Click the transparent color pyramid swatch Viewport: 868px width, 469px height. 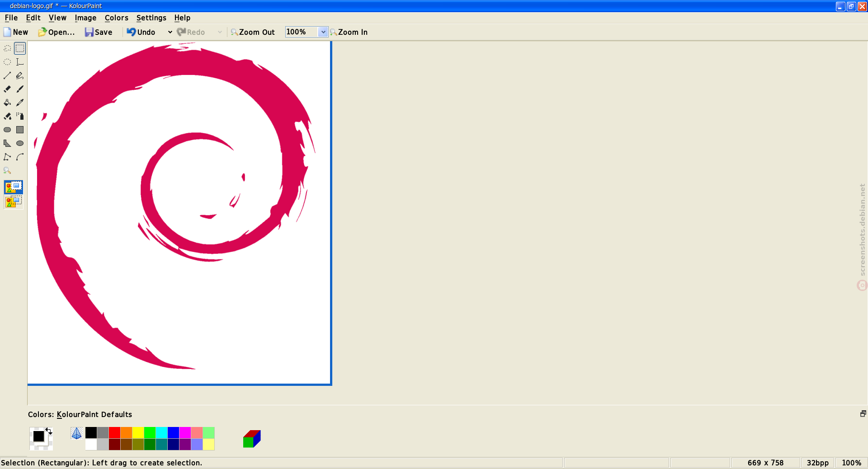pyautogui.click(x=76, y=433)
